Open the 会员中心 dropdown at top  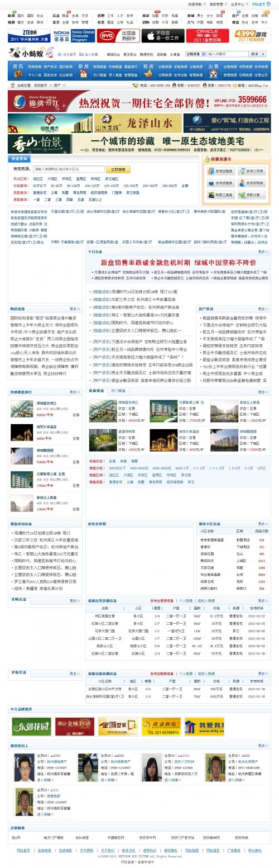[x=240, y=4]
